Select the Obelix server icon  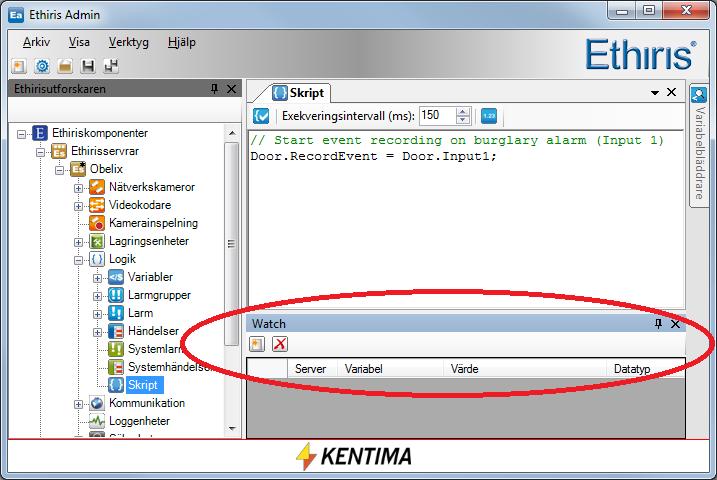tap(78, 169)
